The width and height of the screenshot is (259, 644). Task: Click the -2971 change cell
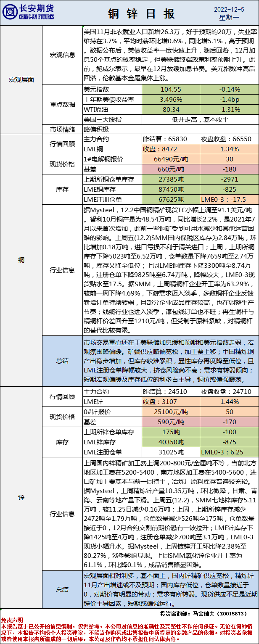pyautogui.click(x=229, y=179)
